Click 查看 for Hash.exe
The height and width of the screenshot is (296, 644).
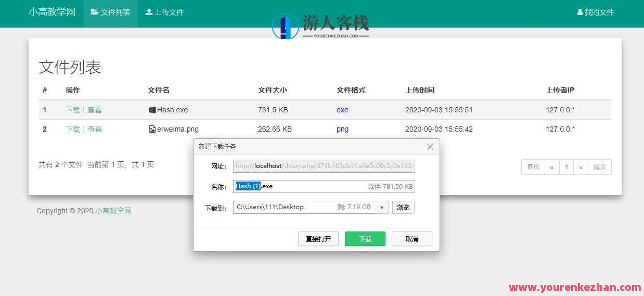(95, 110)
